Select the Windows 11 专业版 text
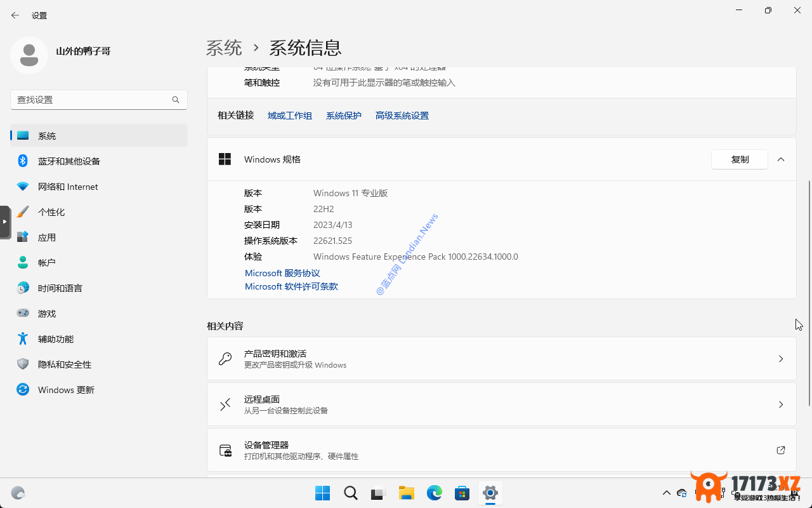 [350, 193]
